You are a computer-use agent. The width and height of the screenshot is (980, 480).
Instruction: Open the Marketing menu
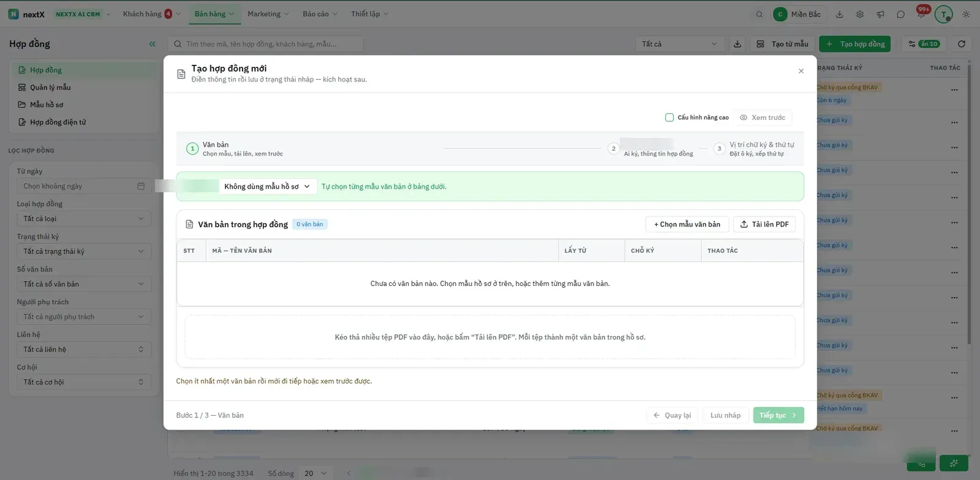268,14
